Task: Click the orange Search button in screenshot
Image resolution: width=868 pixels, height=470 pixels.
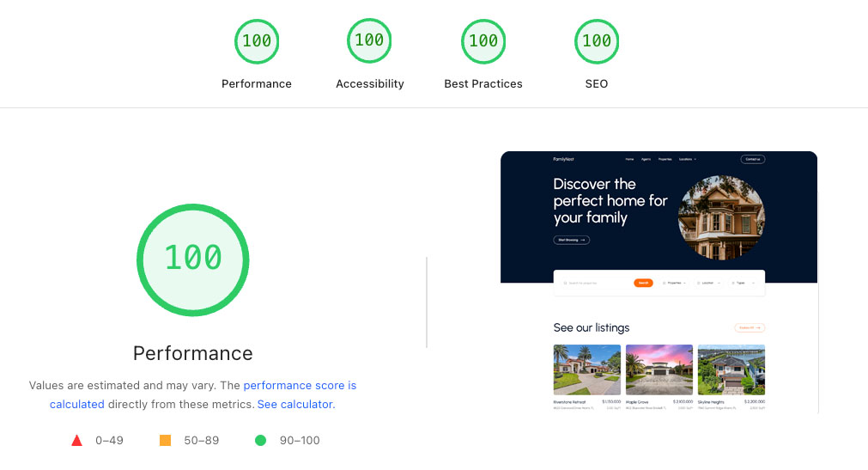Action: (643, 284)
